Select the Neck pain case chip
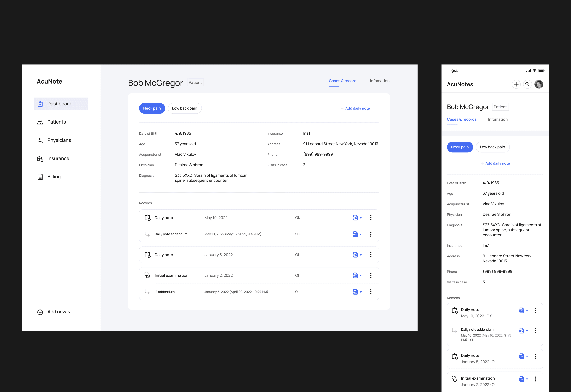571x392 pixels. pyautogui.click(x=152, y=108)
